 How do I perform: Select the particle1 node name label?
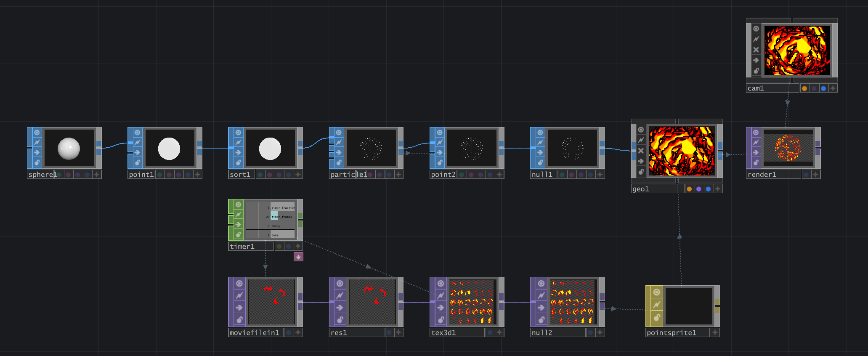click(x=348, y=174)
